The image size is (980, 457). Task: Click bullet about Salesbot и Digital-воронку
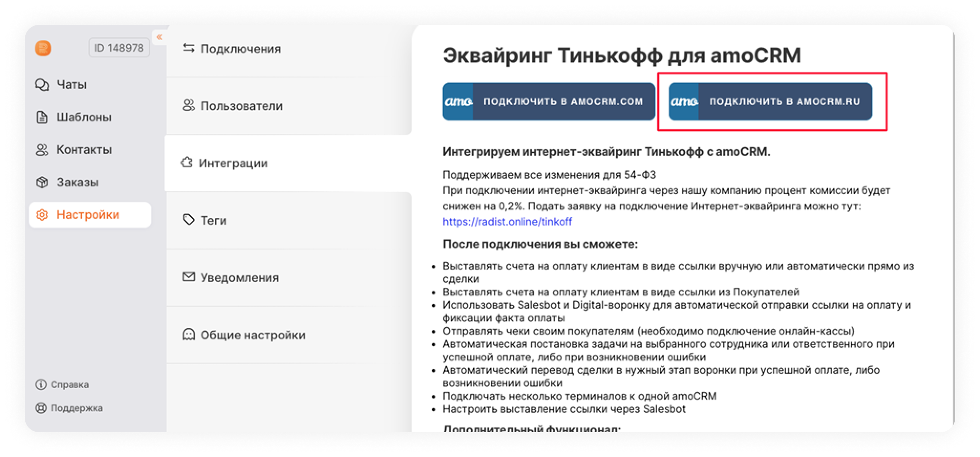[677, 311]
